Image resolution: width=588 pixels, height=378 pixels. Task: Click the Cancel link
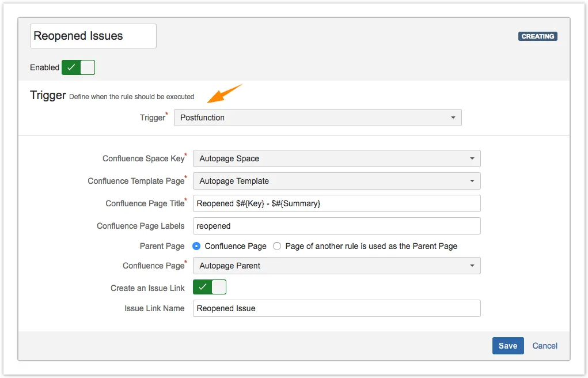[x=544, y=346]
